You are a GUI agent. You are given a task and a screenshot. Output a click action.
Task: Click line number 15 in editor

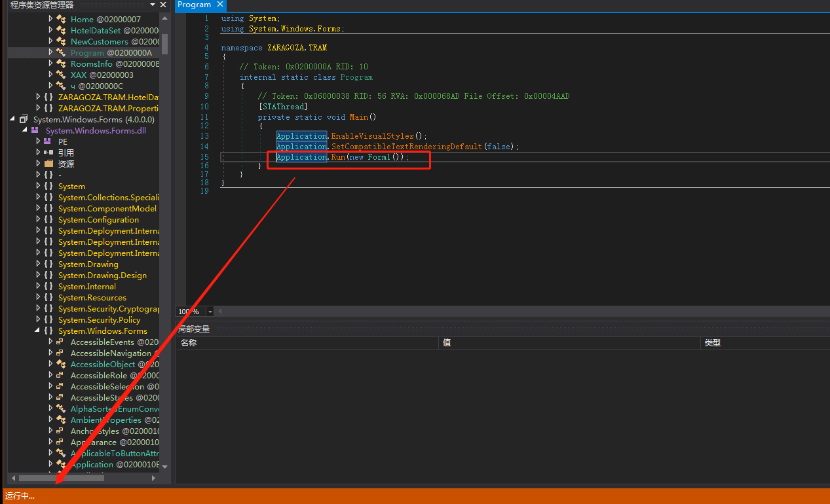(204, 157)
